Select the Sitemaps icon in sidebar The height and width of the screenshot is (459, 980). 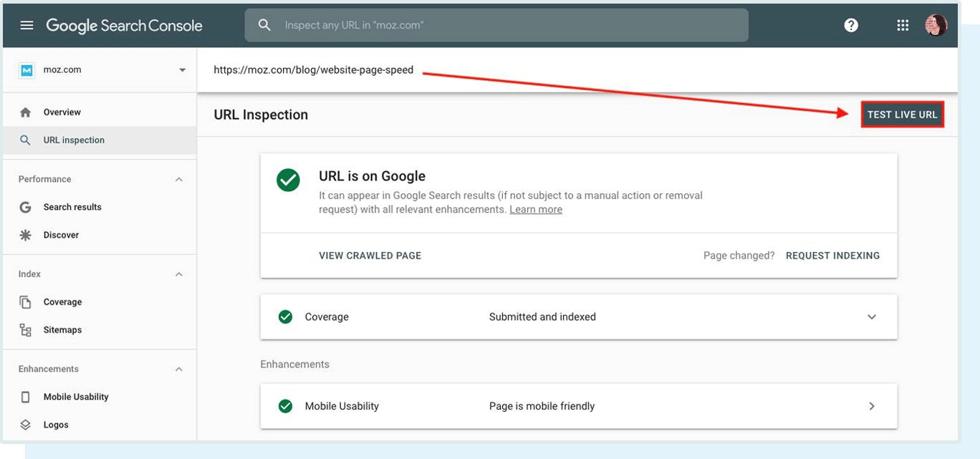[27, 329]
